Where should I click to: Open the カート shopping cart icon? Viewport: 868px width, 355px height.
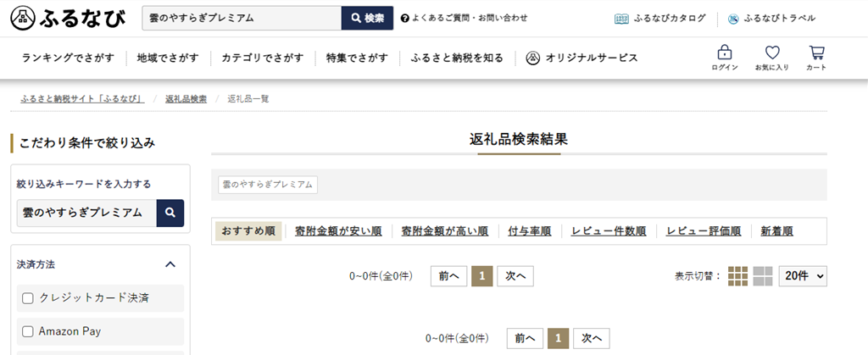coord(816,53)
